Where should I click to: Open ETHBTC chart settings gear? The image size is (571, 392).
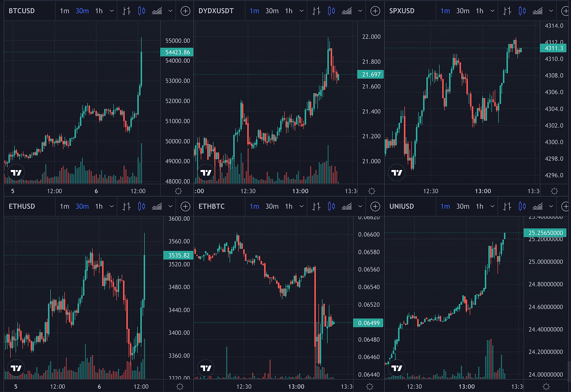[370, 387]
